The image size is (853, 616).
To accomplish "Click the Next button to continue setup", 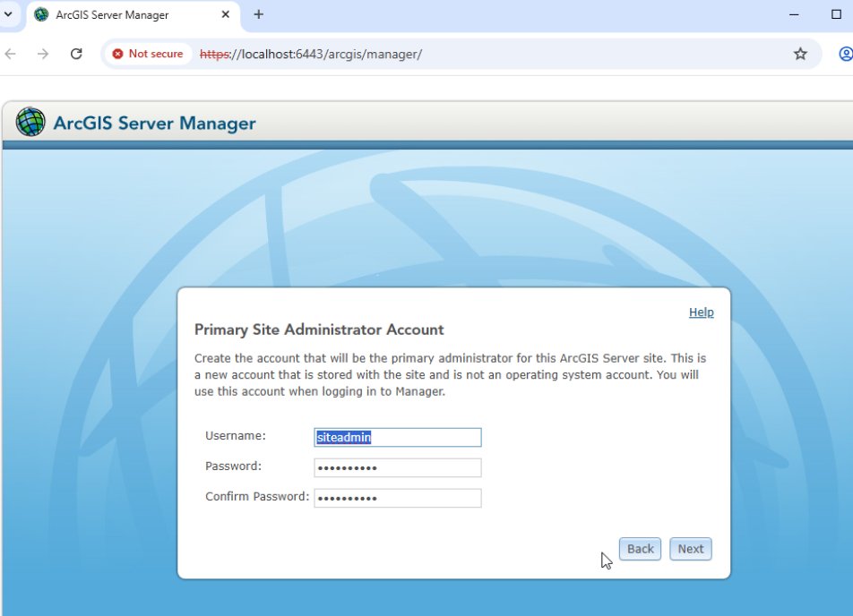I will tap(691, 549).
